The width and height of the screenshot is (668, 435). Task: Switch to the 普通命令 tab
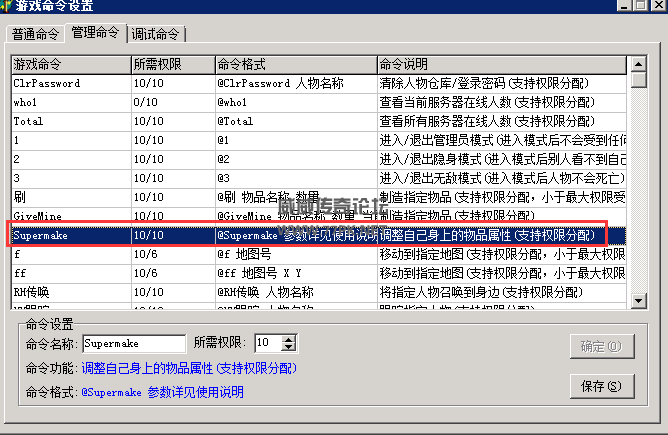tap(36, 35)
